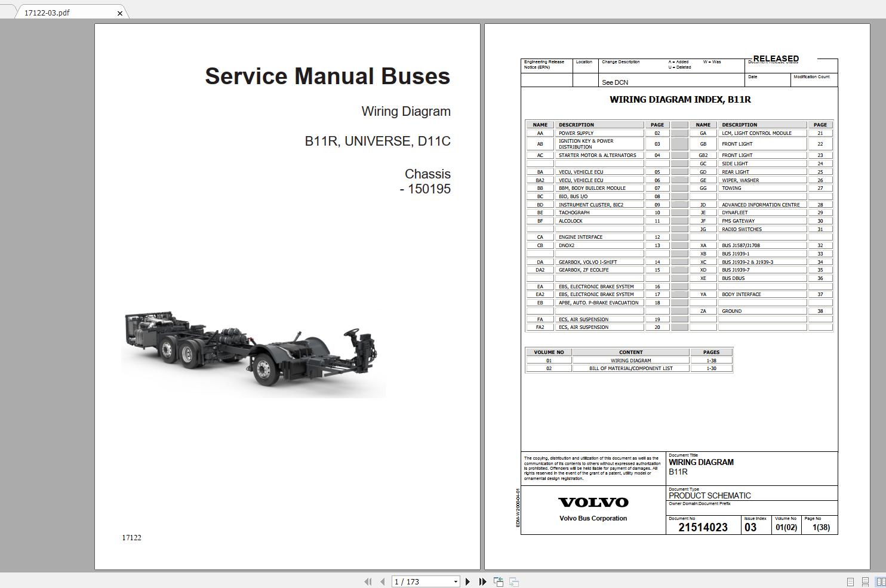Close the 17122-03.pdf tab
This screenshot has height=588, width=886.
119,13
